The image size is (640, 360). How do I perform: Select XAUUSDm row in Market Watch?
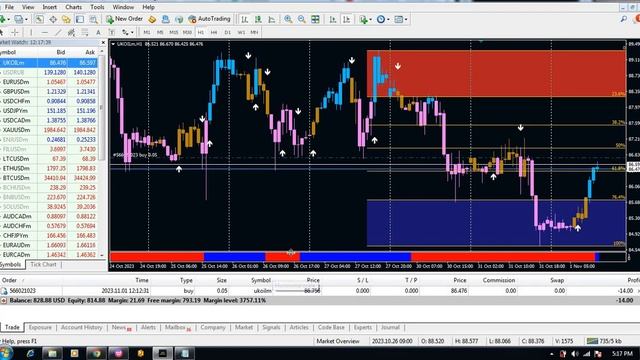(x=49, y=130)
